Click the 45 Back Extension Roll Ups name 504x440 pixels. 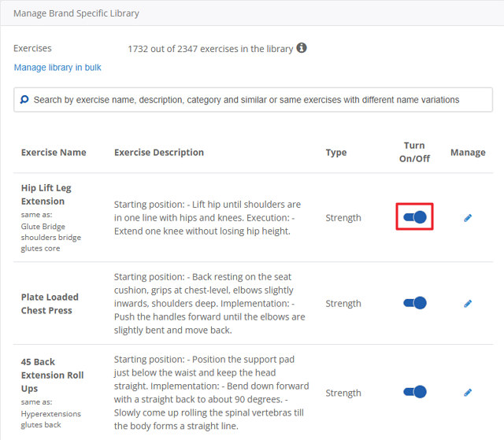click(52, 375)
